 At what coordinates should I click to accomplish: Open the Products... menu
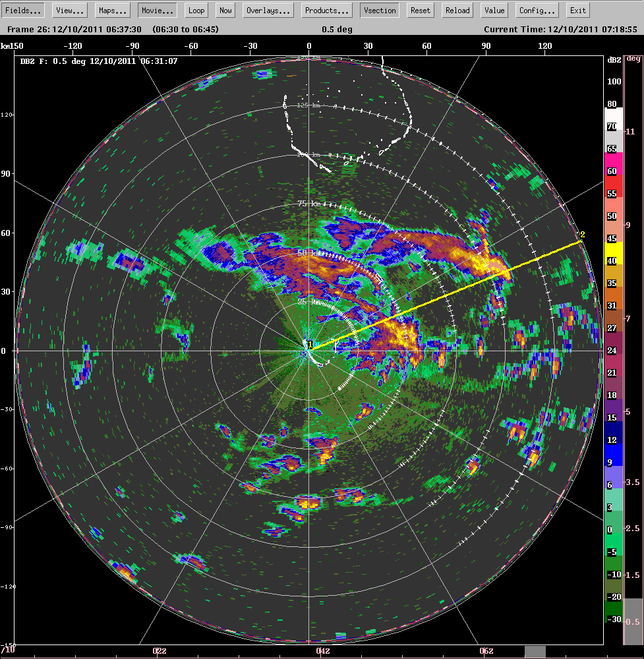click(327, 11)
